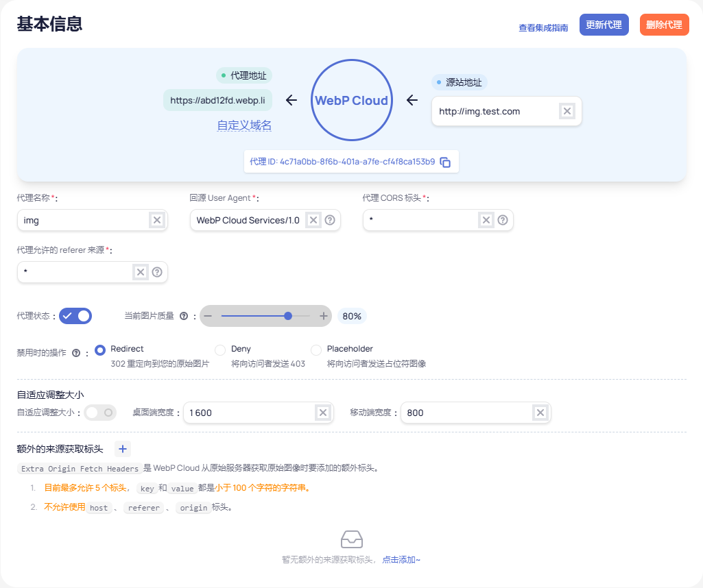703x588 pixels.
Task: Select the Placeholder radio option
Action: pos(316,350)
